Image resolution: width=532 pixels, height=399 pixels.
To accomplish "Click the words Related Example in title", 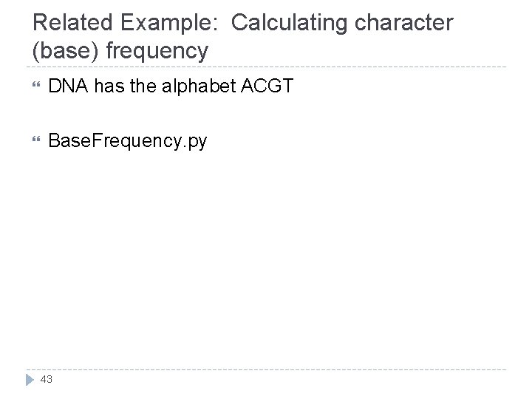I will (x=123, y=23).
